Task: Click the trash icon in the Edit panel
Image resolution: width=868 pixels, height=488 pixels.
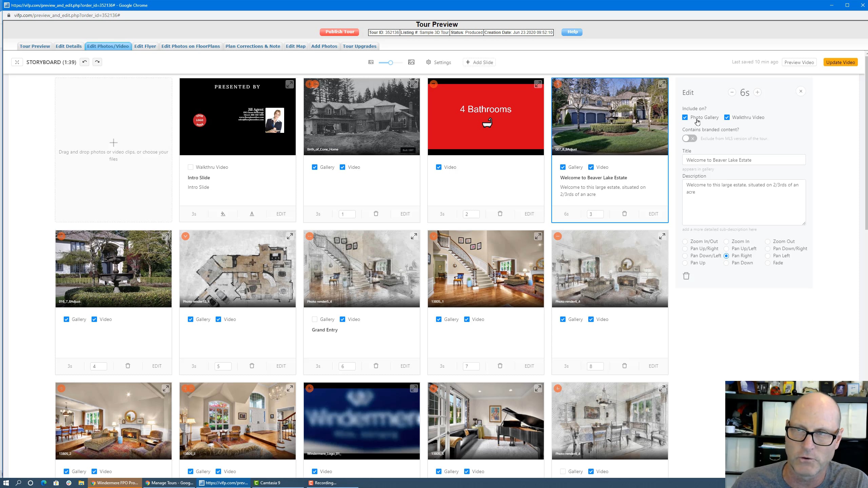Action: (686, 276)
